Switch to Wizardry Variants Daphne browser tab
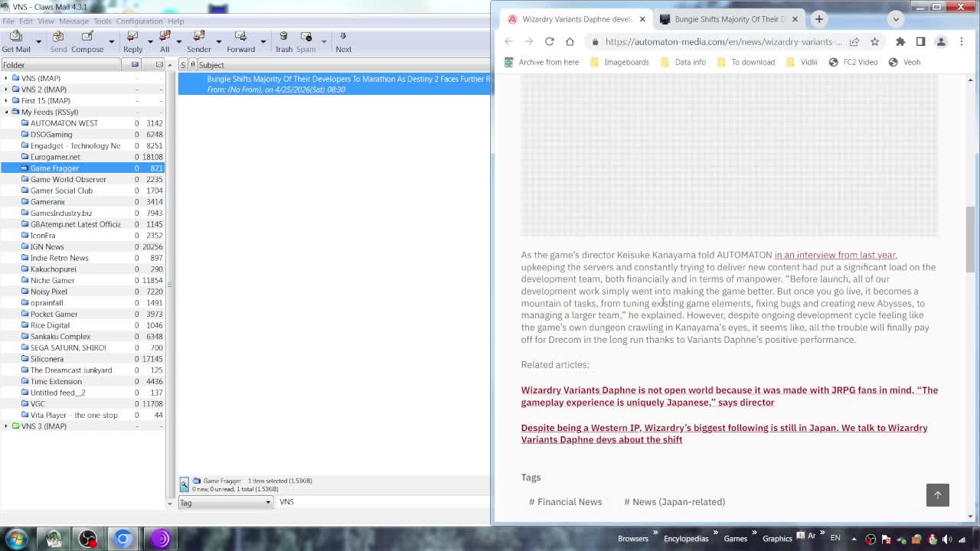Viewport: 980px width, 551px height. [x=576, y=19]
